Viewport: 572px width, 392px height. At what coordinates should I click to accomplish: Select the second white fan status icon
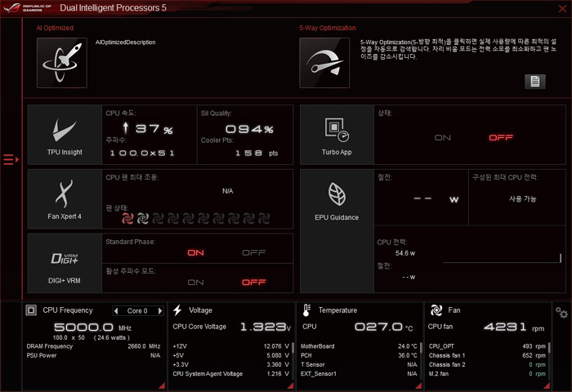pos(143,218)
